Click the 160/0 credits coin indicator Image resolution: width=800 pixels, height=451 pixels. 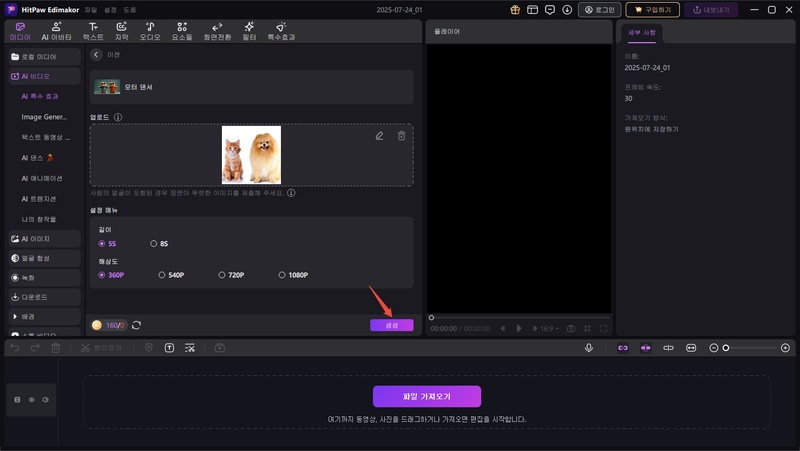tap(109, 325)
